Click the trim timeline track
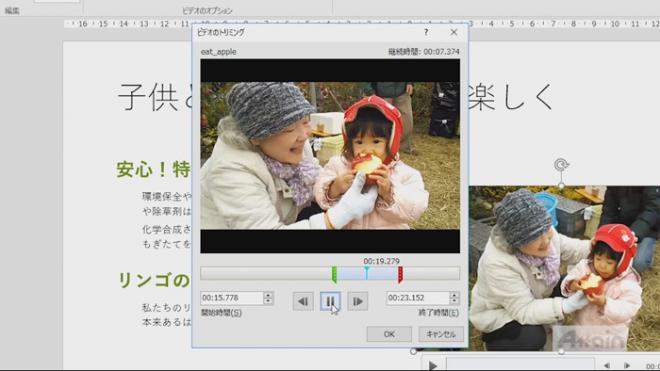 (x=330, y=274)
